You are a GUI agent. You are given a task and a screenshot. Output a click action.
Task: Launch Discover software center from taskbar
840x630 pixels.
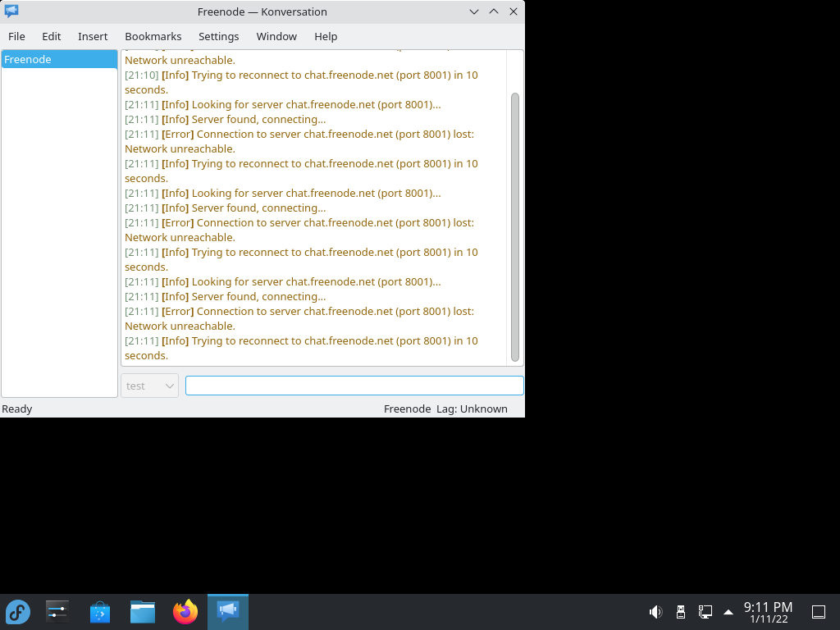(x=99, y=612)
